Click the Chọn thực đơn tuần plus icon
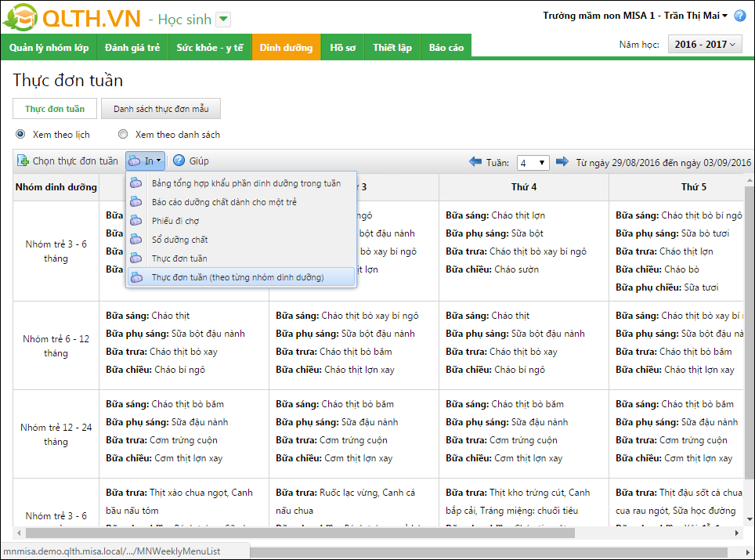 pyautogui.click(x=23, y=161)
